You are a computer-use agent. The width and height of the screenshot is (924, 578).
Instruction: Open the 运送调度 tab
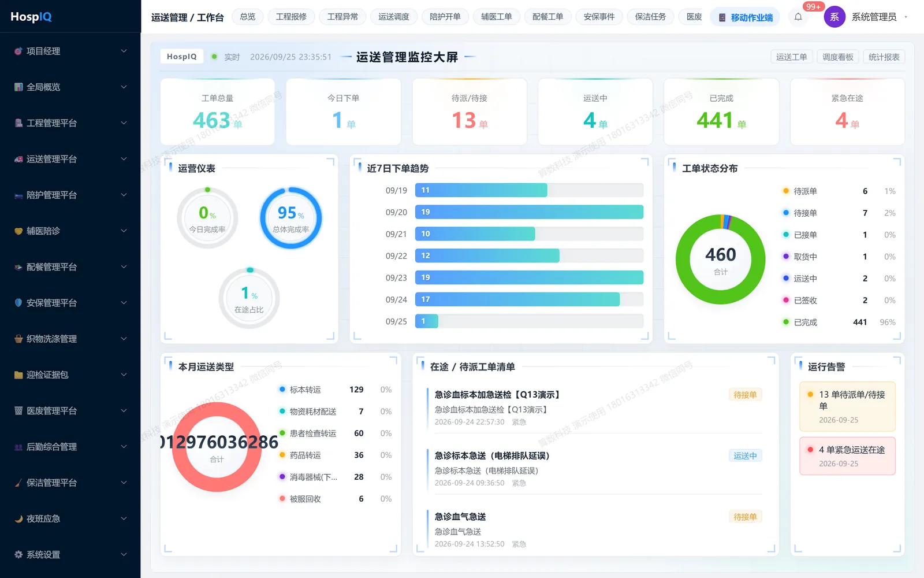pos(394,17)
